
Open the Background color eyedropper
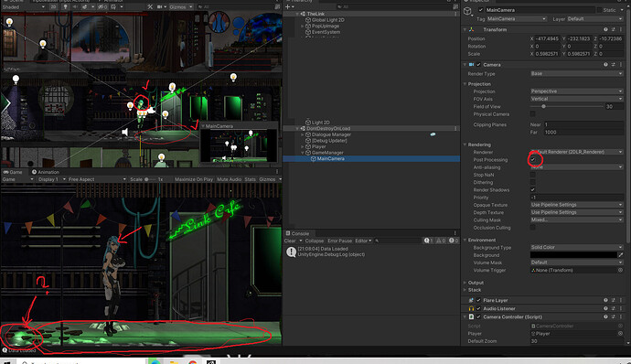pos(621,255)
